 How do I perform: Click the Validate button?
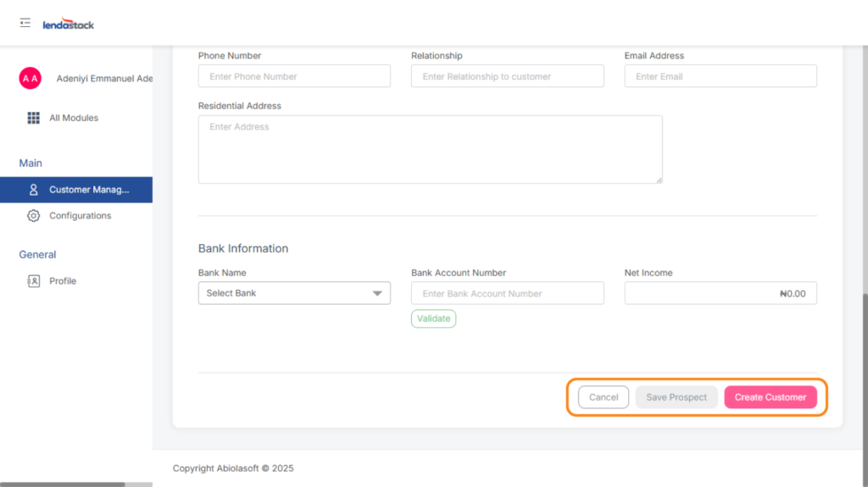(x=433, y=318)
